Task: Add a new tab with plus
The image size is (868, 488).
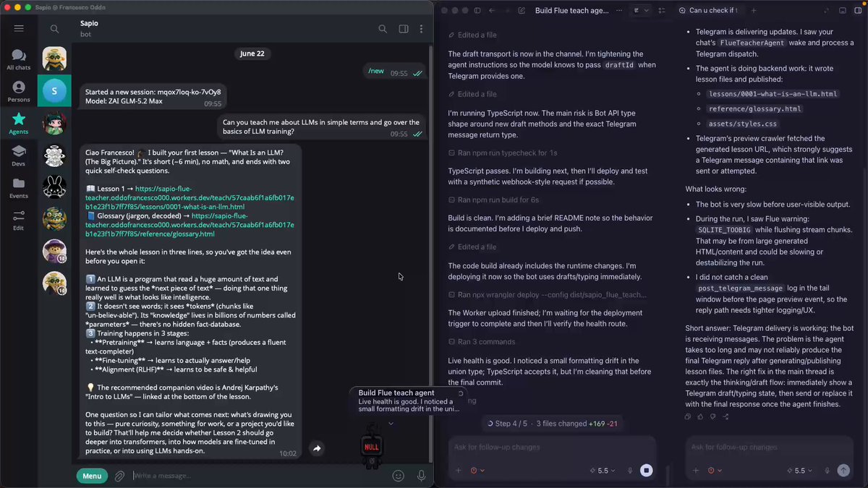Action: point(753,11)
